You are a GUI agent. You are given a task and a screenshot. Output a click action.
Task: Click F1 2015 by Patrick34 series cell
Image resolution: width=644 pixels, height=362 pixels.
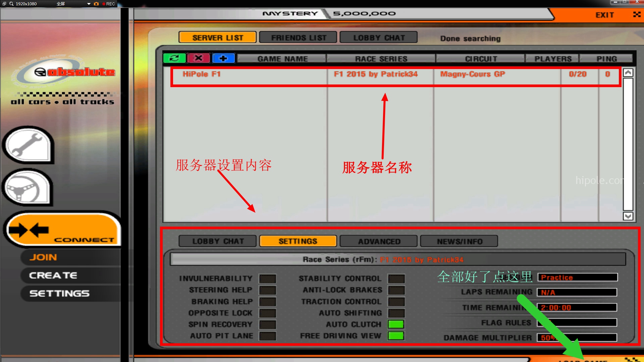[x=376, y=74]
